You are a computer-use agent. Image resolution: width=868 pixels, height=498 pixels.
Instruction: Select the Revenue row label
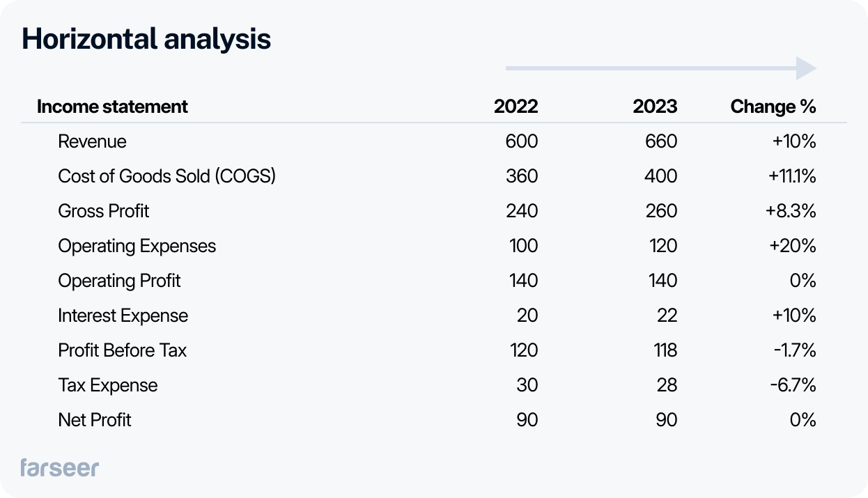pos(92,141)
